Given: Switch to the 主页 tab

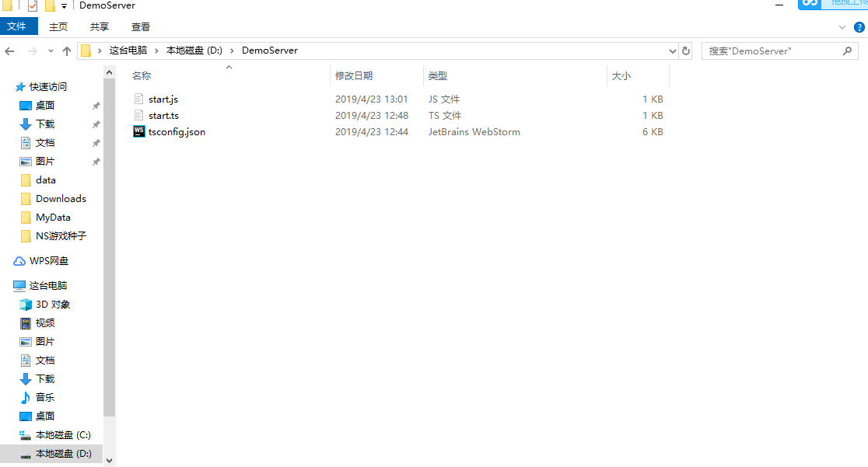Looking at the screenshot, I should pyautogui.click(x=58, y=26).
